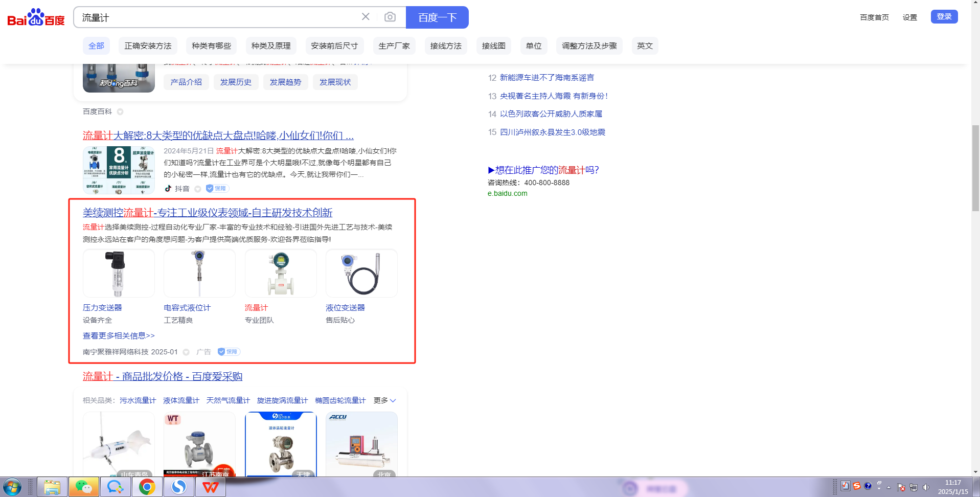Click the 咨询热线 400-800-8888 text
Screen dimensions: 980x497
point(529,183)
